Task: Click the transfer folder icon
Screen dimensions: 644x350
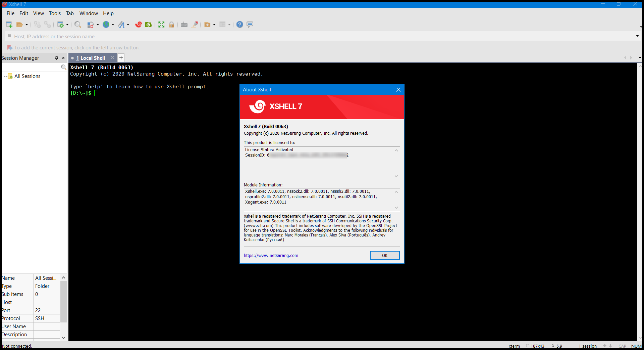Action: click(207, 25)
